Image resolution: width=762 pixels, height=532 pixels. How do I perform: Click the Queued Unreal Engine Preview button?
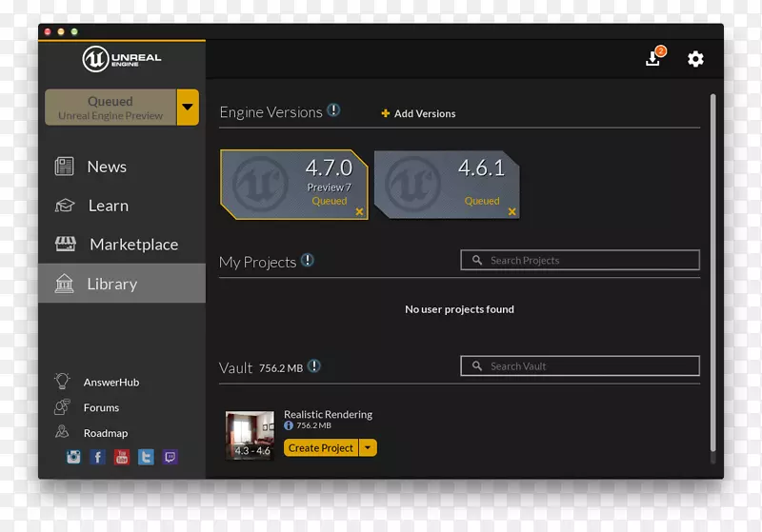[x=110, y=108]
